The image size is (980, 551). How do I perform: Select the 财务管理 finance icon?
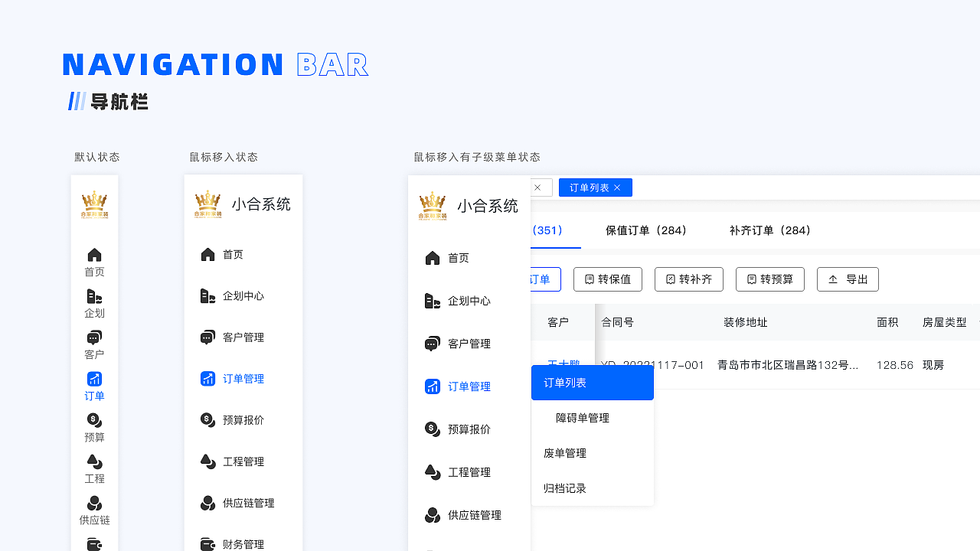[207, 544]
